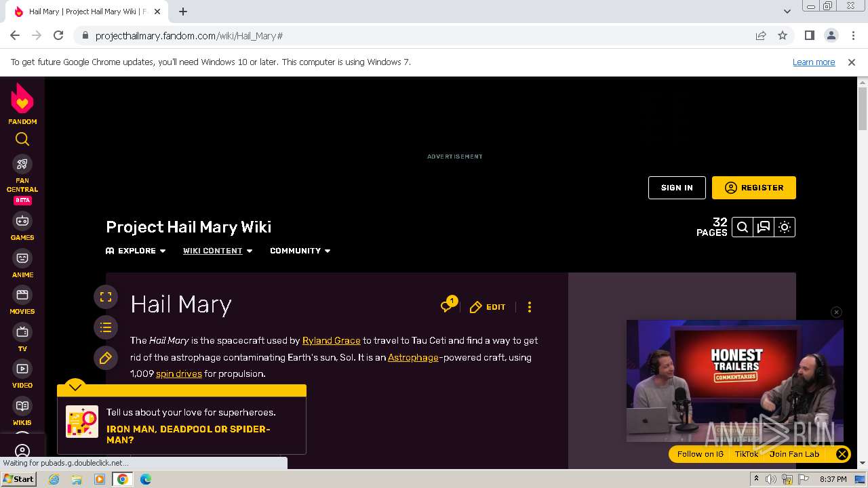Show hidden system tray icons
Image resolution: width=868 pixels, height=488 pixels.
(x=756, y=479)
